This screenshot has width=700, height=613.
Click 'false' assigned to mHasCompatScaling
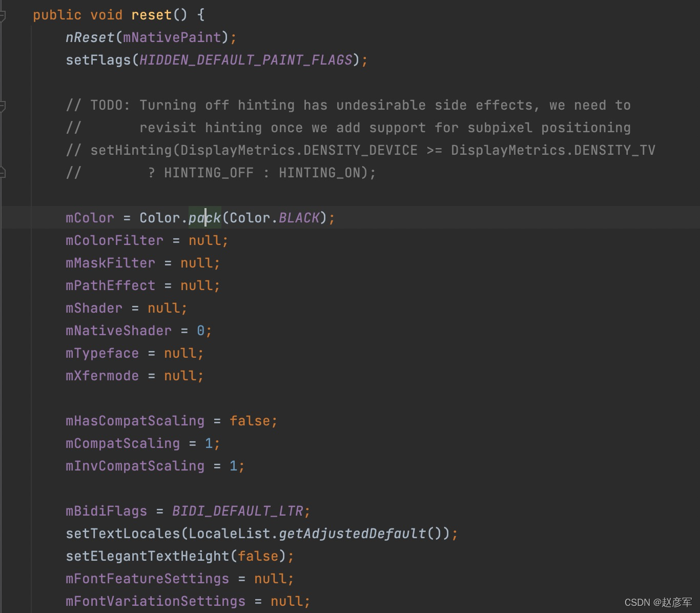point(250,421)
